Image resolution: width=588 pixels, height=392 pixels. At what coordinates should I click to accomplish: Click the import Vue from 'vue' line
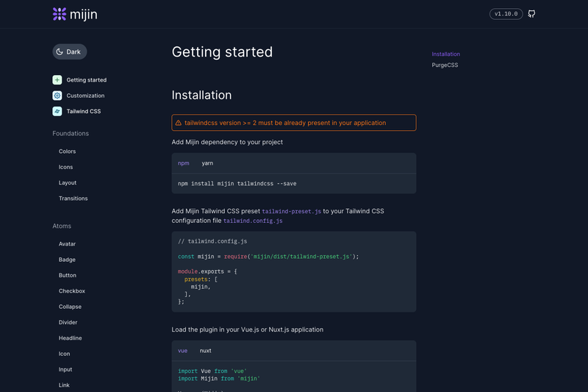point(212,371)
